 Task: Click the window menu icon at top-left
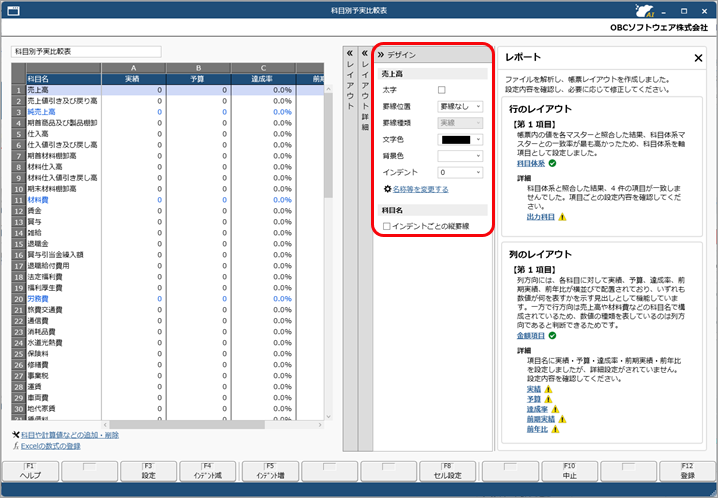point(14,10)
